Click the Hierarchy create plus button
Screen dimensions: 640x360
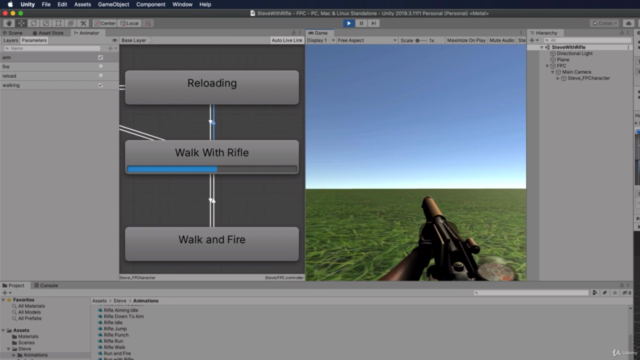point(533,40)
